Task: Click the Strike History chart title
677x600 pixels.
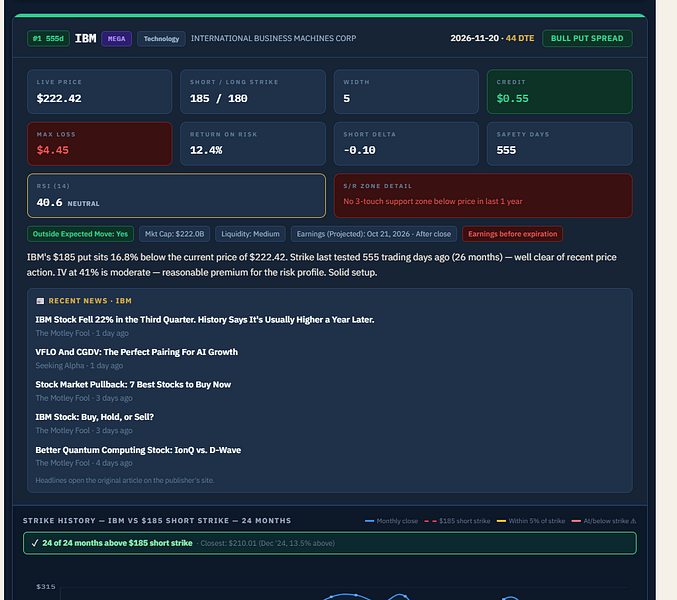Action: click(x=157, y=521)
